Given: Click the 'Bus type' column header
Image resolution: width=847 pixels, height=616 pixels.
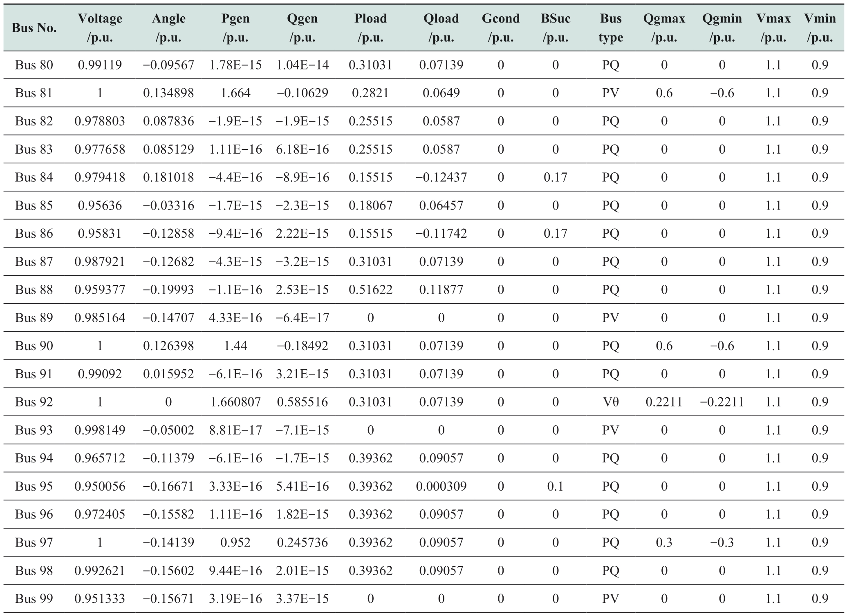Looking at the screenshot, I should [611, 28].
